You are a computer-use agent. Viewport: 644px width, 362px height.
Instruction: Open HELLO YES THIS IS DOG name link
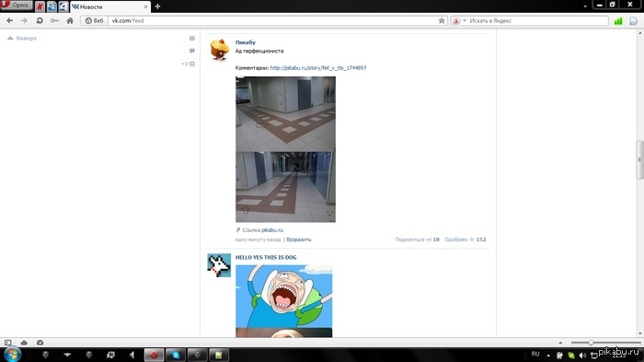tap(266, 258)
